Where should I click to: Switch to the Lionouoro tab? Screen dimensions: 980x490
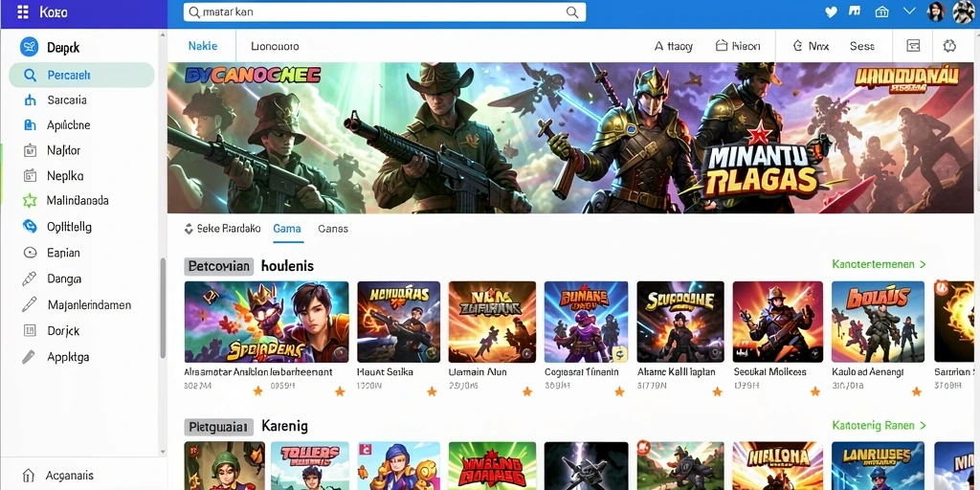(x=275, y=46)
